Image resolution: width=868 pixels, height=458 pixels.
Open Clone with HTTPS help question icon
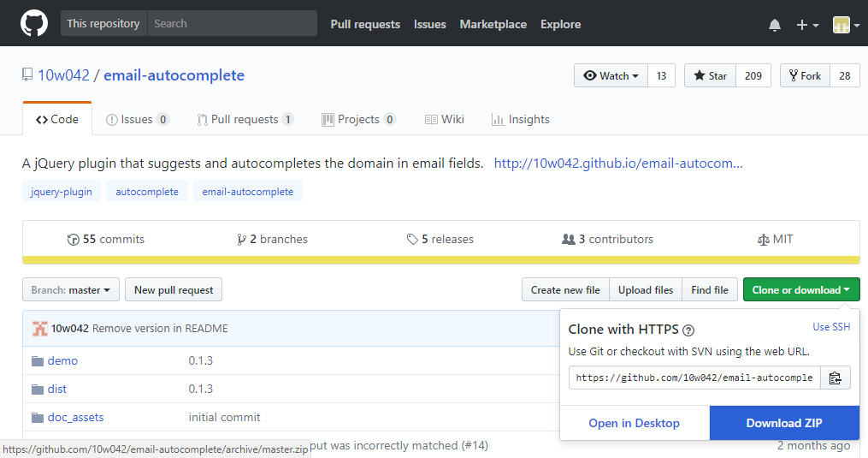[688, 330]
